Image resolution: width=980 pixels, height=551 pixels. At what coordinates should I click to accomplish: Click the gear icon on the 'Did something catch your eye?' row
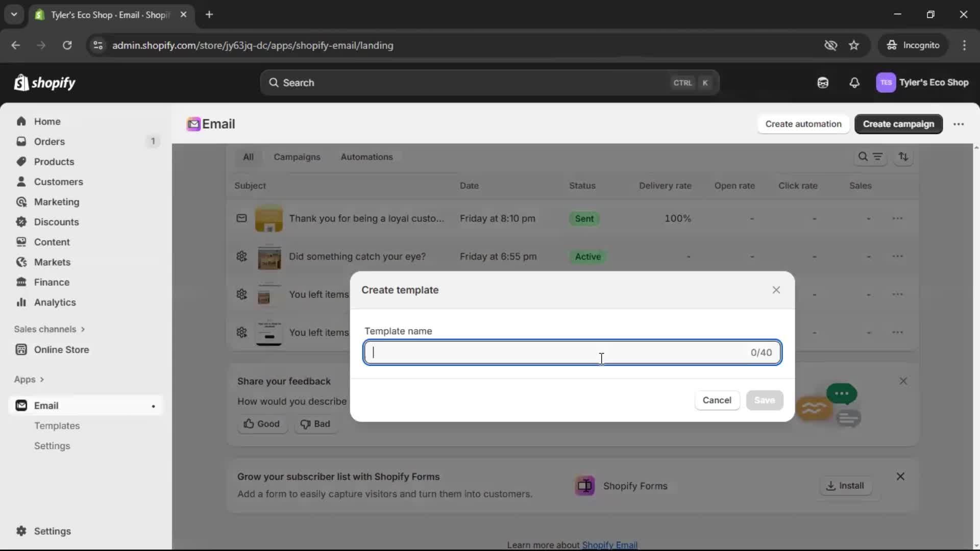pos(241,257)
